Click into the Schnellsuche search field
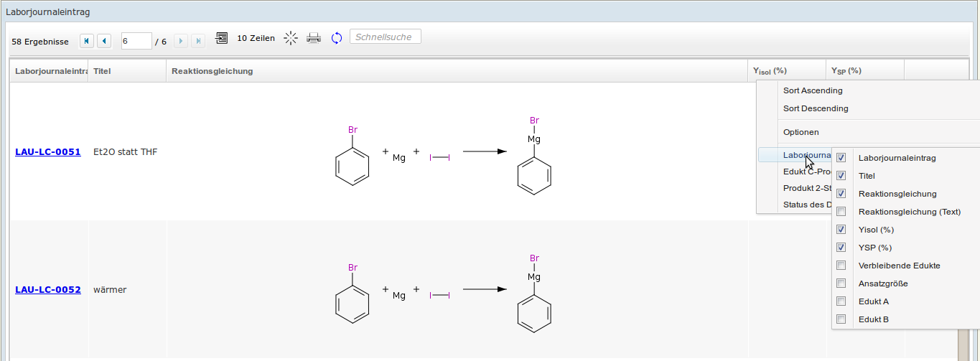Viewport: 980px width, 361px height. coord(385,37)
